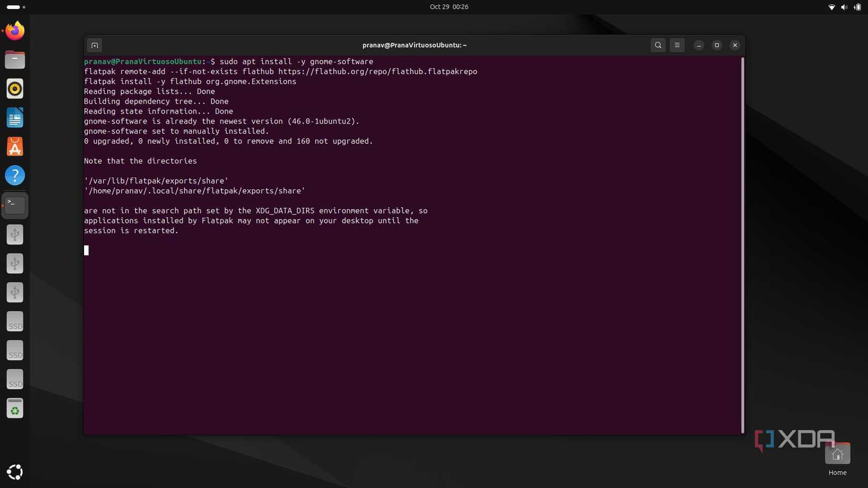Open LibreOffice Writer from the dock

coord(14,117)
